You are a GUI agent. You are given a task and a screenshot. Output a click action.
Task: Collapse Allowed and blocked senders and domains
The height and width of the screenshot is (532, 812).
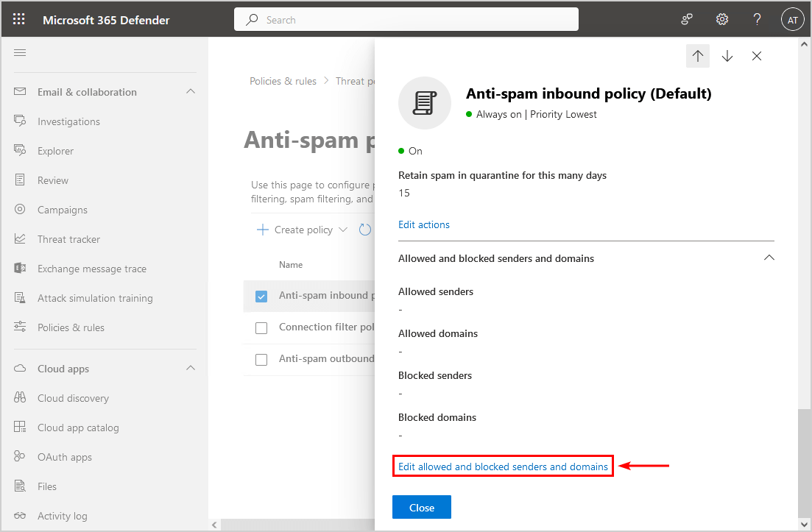coord(769,258)
